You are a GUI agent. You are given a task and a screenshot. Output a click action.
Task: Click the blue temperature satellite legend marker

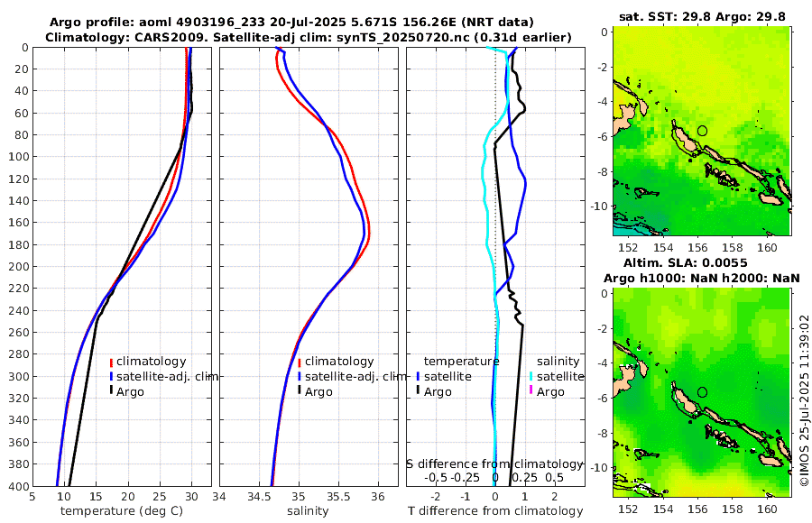pyautogui.click(x=418, y=377)
